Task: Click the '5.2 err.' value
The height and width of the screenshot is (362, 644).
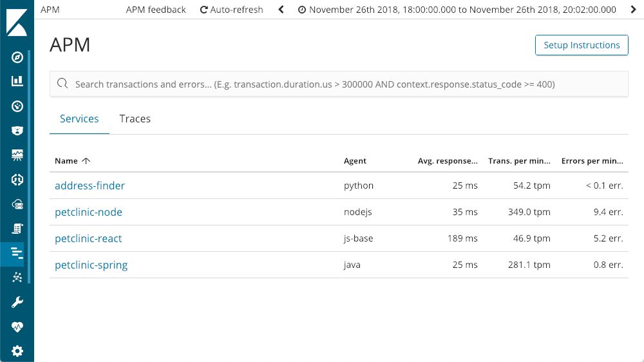Action: click(x=609, y=238)
